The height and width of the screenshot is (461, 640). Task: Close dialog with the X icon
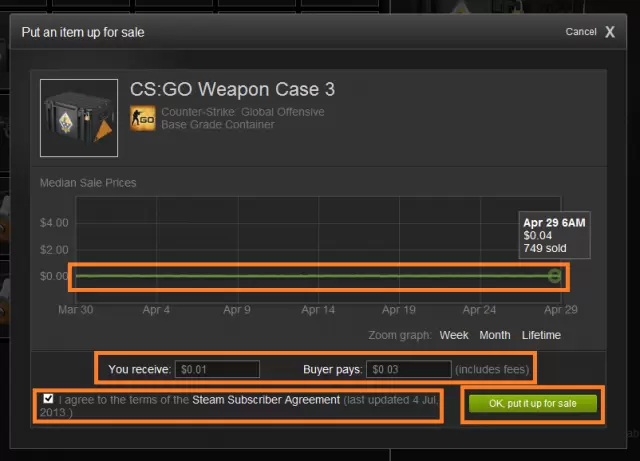tap(610, 32)
